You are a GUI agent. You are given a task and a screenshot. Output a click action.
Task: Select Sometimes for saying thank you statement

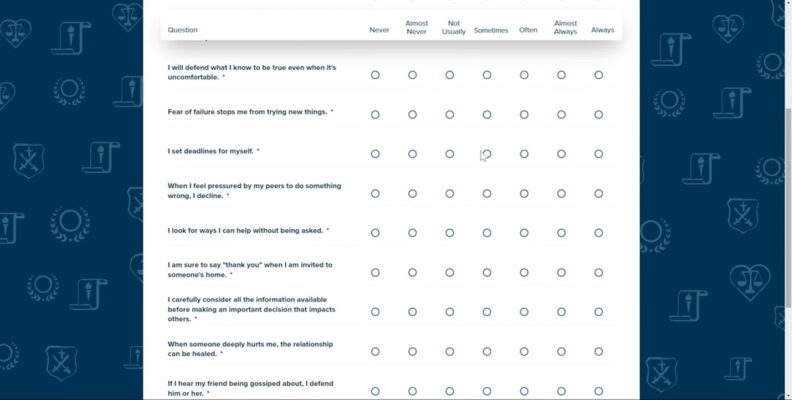[487, 272]
